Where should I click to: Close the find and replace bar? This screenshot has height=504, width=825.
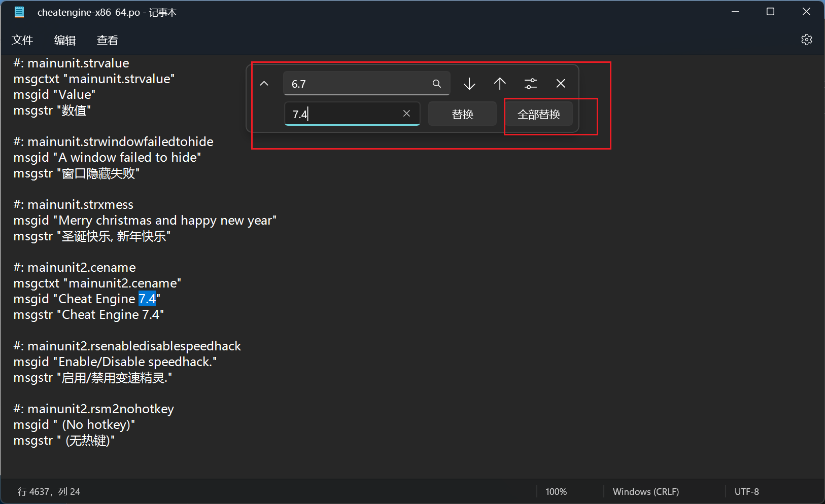point(561,83)
